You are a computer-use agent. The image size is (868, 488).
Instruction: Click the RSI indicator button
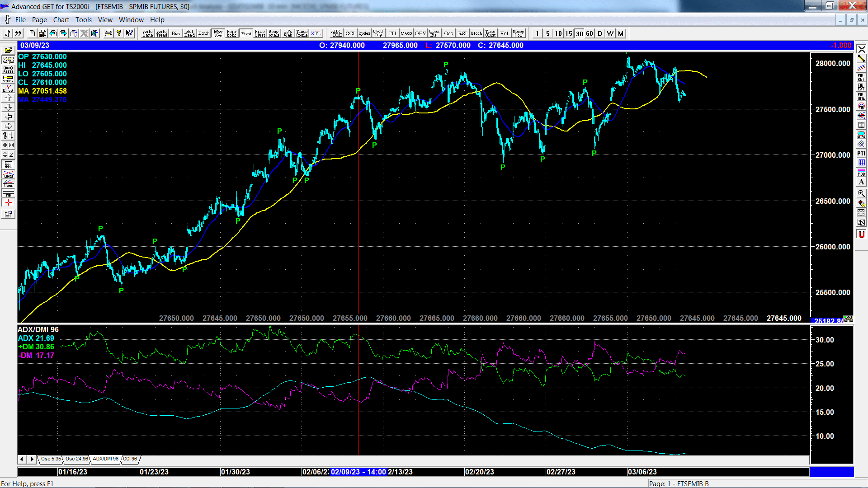click(462, 33)
